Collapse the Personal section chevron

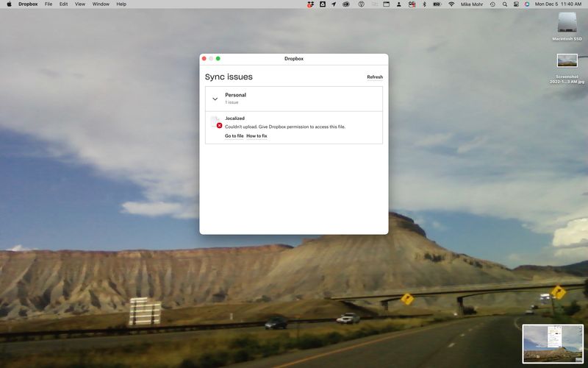click(x=215, y=99)
